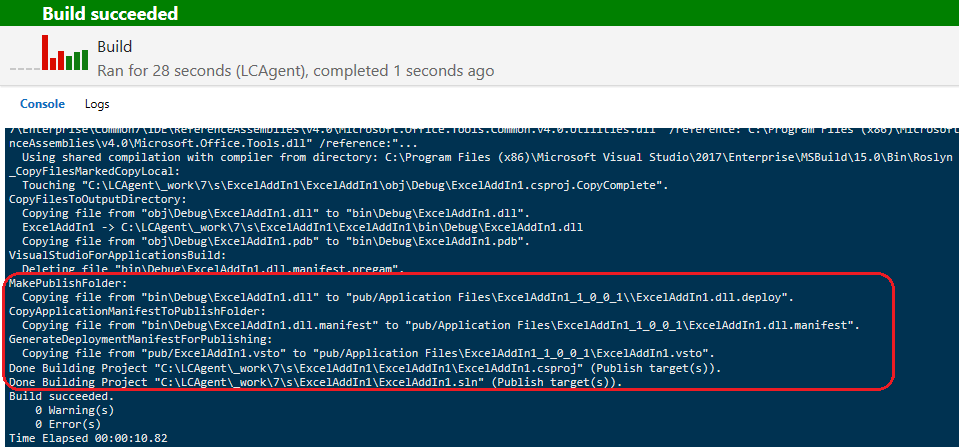Click the dashed gray line before build chart
Viewport: 959px width, 447px height.
point(24,69)
